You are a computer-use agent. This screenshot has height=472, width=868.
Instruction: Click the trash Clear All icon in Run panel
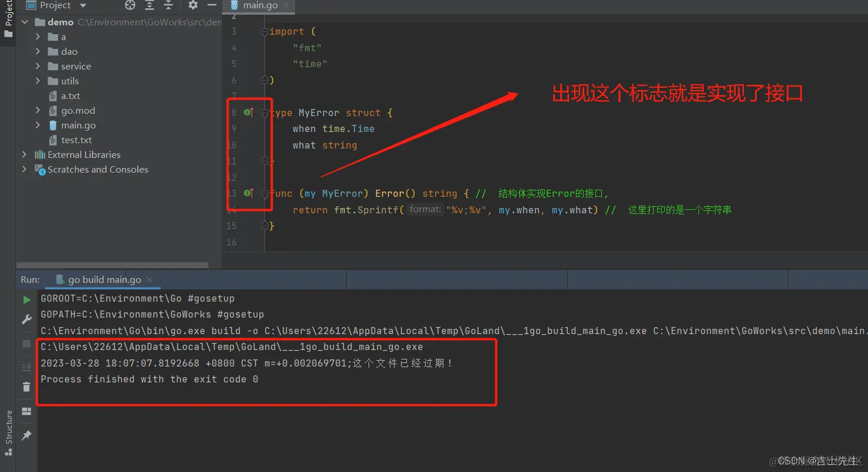click(x=26, y=387)
